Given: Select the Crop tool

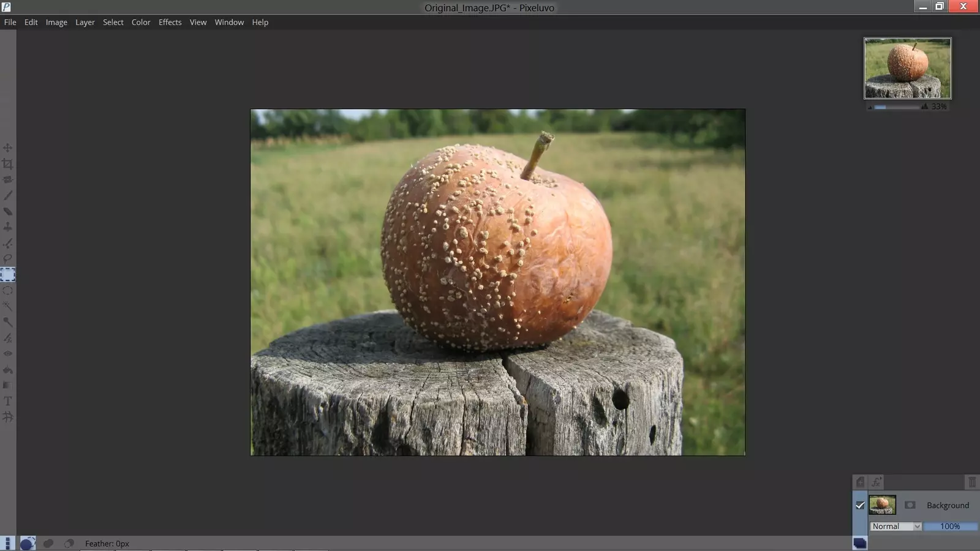Looking at the screenshot, I should pos(7,164).
